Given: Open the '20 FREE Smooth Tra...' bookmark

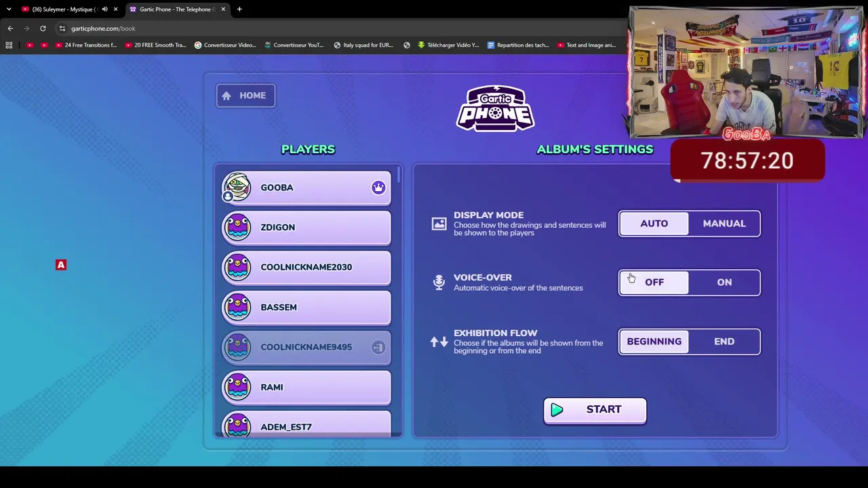Looking at the screenshot, I should [x=155, y=45].
